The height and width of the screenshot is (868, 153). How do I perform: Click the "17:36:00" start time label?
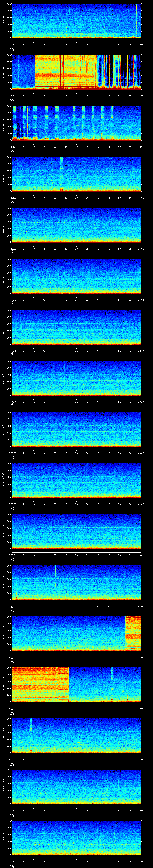[12, 402]
